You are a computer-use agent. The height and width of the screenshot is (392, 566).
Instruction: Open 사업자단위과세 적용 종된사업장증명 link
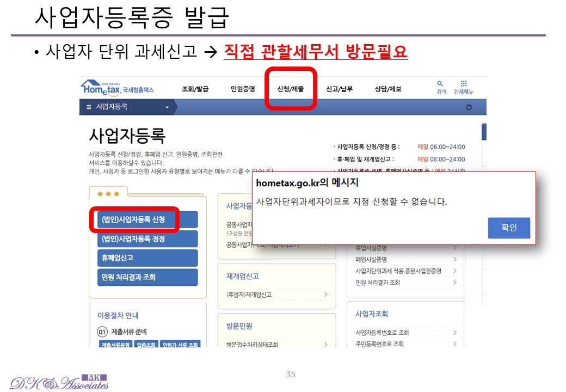click(x=398, y=271)
